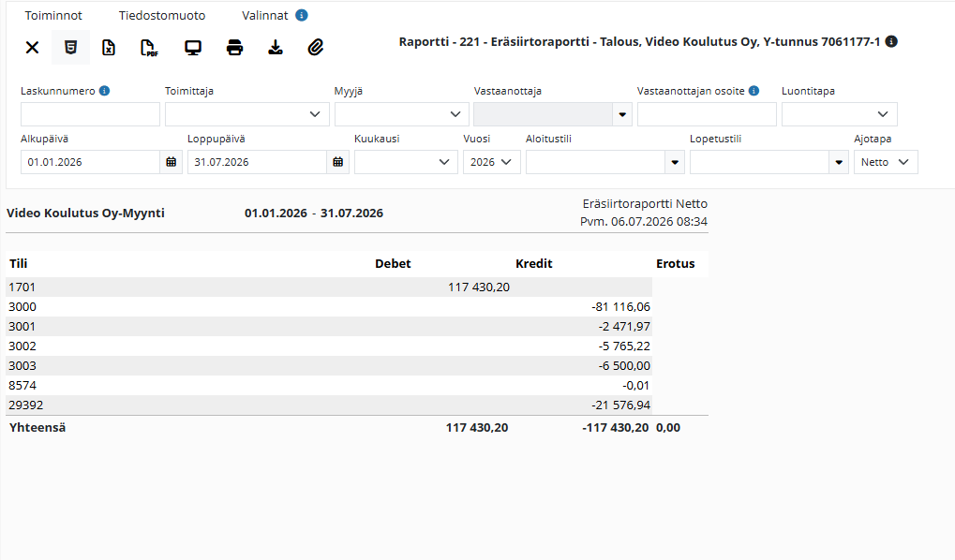
Task: Click the total credit -117 430,20
Action: [x=615, y=427]
